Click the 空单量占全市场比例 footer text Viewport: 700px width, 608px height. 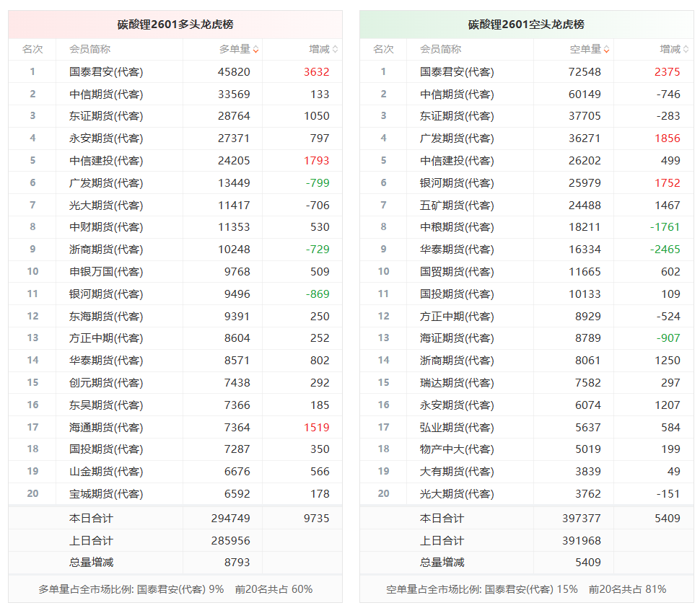click(526, 589)
